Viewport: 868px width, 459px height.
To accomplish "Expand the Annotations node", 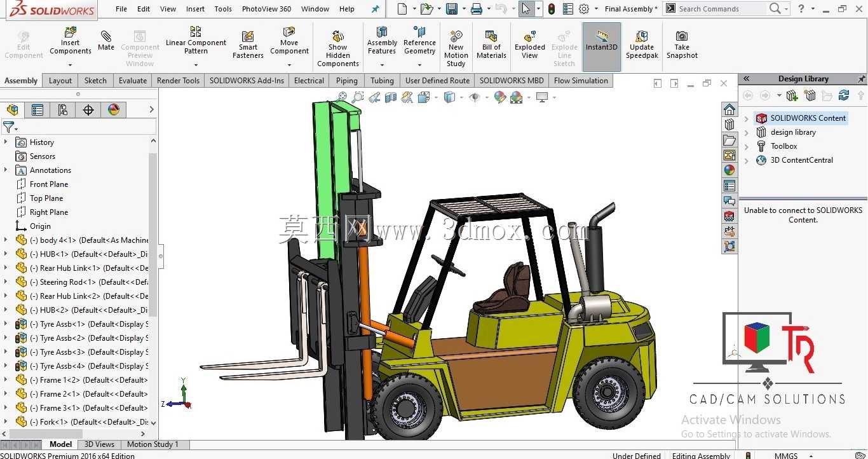I will pyautogui.click(x=6, y=170).
